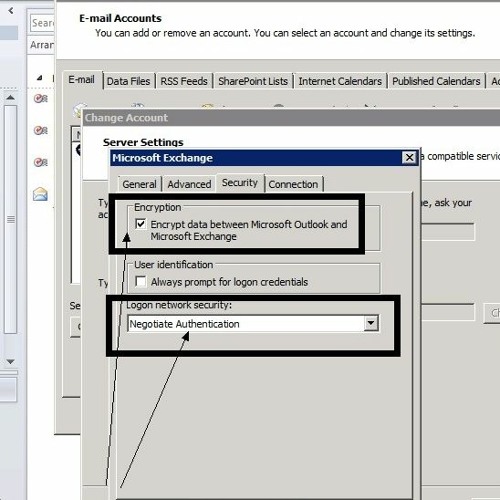The width and height of the screenshot is (500, 500).
Task: Open the SharePoint Lists tab
Action: (253, 81)
